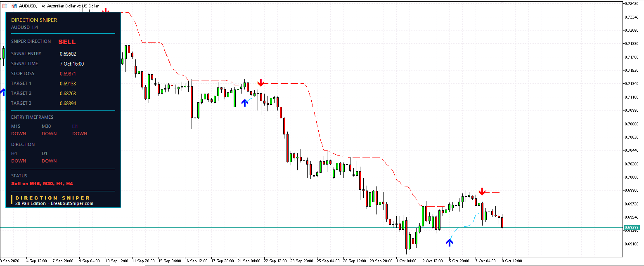644x266 pixels.
Task: Click the DOWN status under H1
Action: pyautogui.click(x=80, y=134)
